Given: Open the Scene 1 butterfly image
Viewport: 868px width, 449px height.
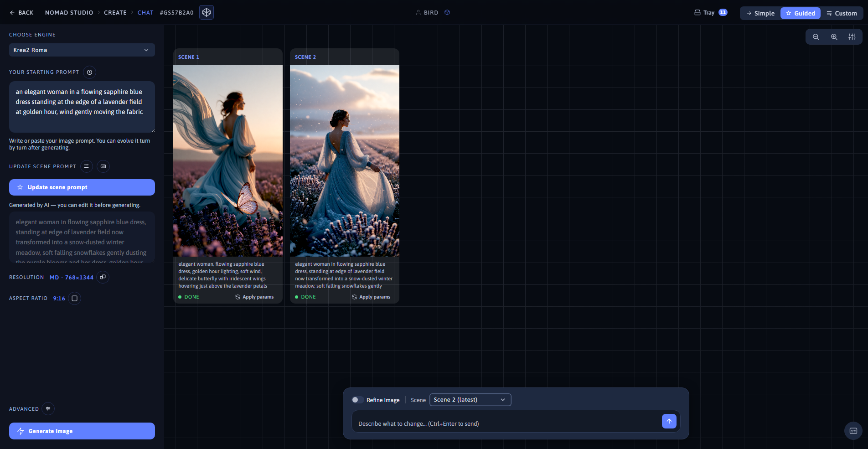Looking at the screenshot, I should point(228,161).
